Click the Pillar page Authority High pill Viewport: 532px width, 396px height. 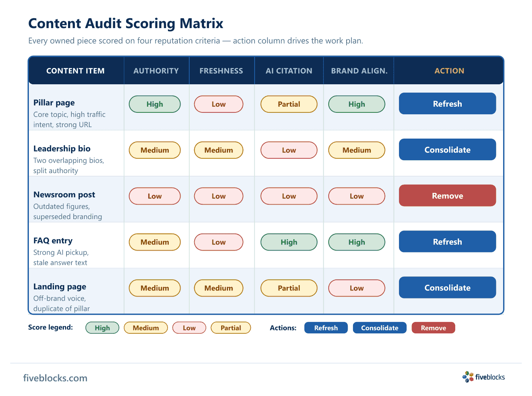click(x=155, y=104)
